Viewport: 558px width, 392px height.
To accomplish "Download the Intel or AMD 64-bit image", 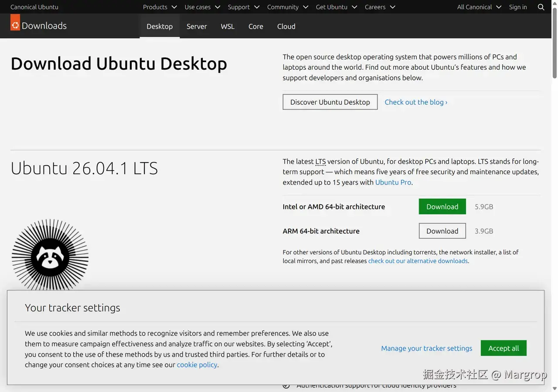I will [442, 206].
